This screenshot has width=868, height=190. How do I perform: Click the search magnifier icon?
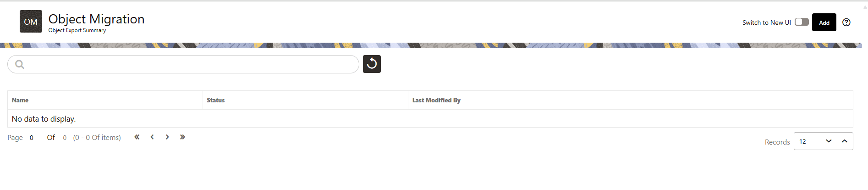[20, 64]
